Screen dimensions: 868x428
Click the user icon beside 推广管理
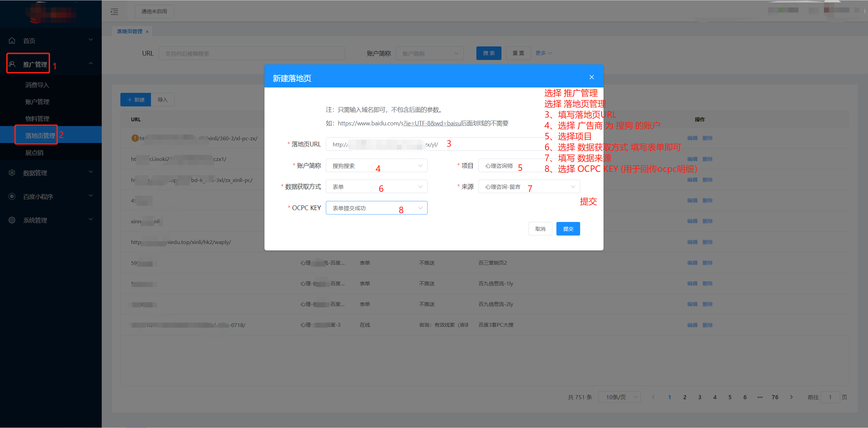coord(12,64)
